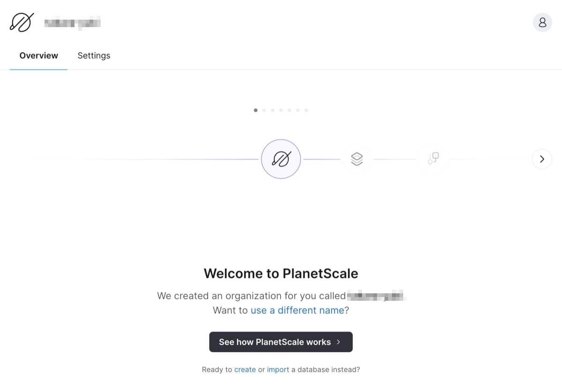Select the sixth carousel pagination dot
Image resolution: width=562 pixels, height=392 pixels.
(298, 110)
